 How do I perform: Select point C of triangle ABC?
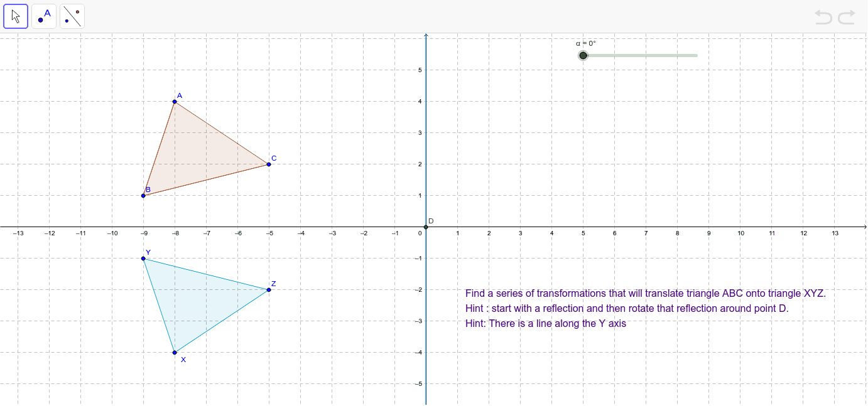269,164
